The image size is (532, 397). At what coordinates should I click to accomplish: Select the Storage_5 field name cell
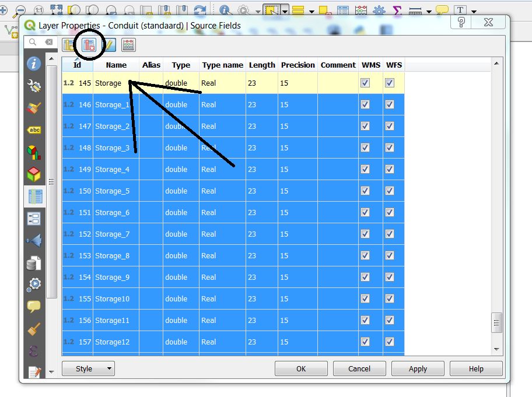(x=116, y=191)
